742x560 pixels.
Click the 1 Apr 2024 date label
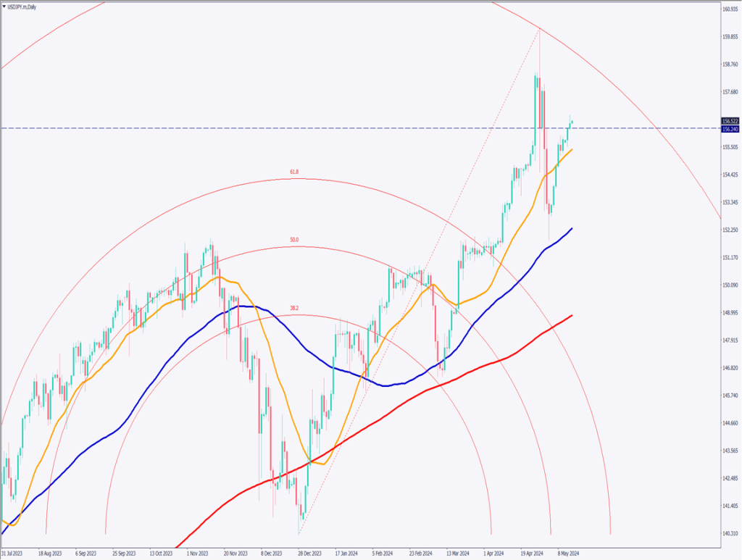(x=493, y=553)
